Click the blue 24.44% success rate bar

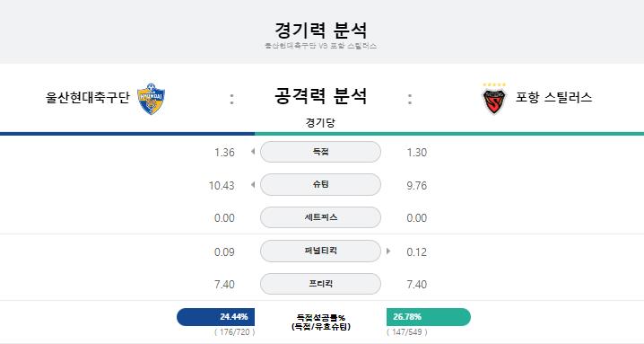(215, 317)
